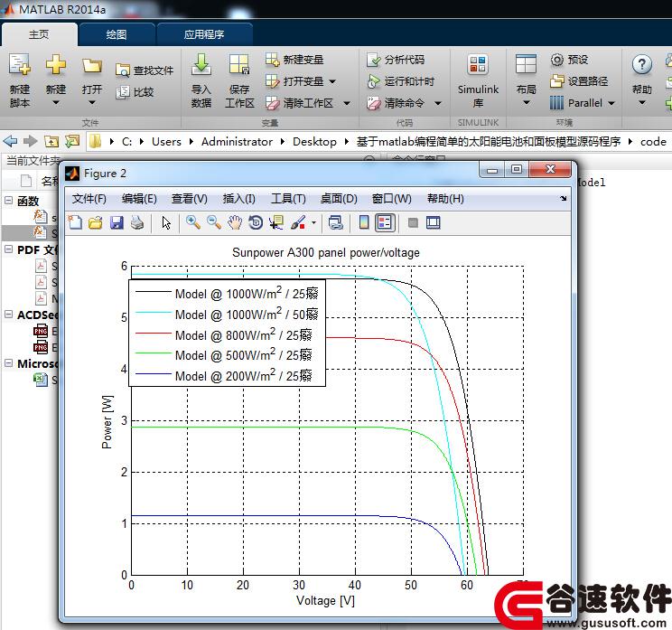The height and width of the screenshot is (630, 672).
Task: Open the 查看(V) menu in Figure 2
Action: pyautogui.click(x=190, y=199)
